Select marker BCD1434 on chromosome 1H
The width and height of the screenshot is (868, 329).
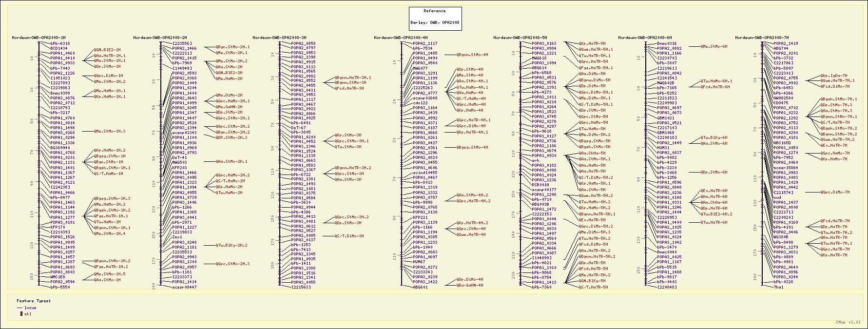tap(59, 48)
